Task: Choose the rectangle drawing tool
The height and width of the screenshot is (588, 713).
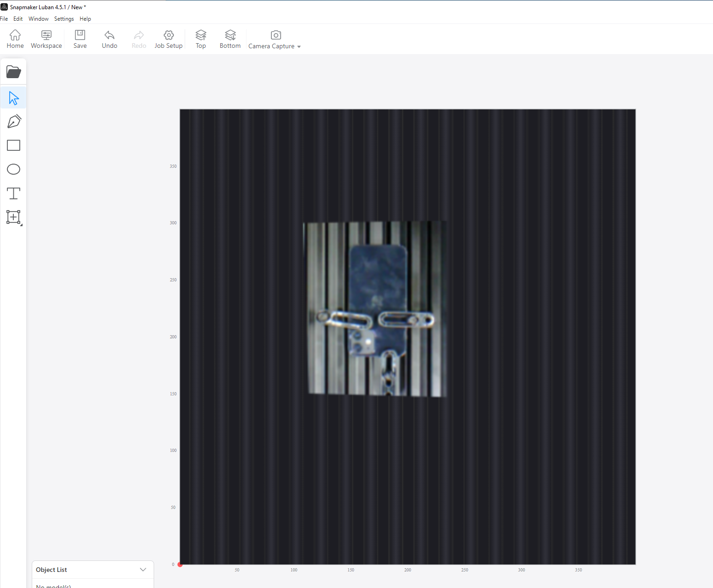Action: [13, 145]
